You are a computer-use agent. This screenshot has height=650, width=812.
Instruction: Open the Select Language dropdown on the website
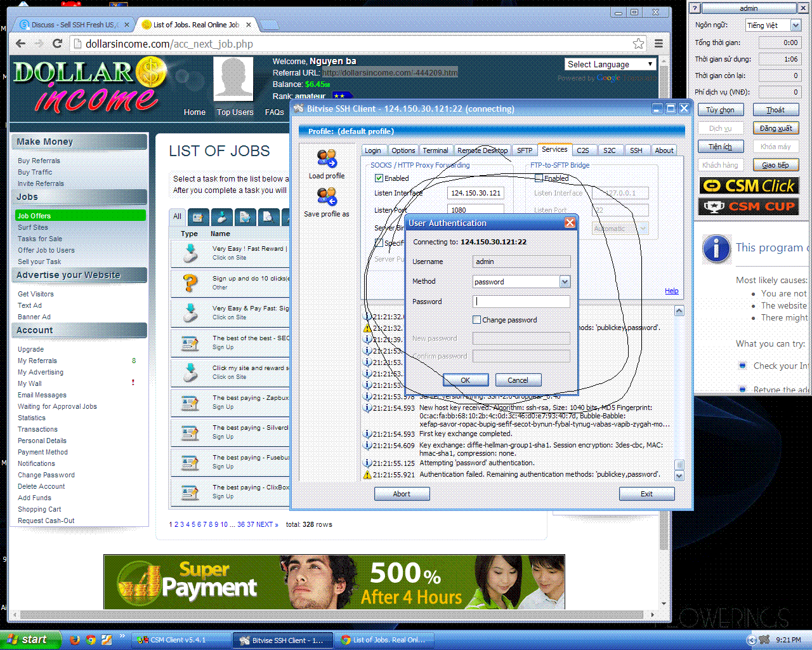coord(610,64)
